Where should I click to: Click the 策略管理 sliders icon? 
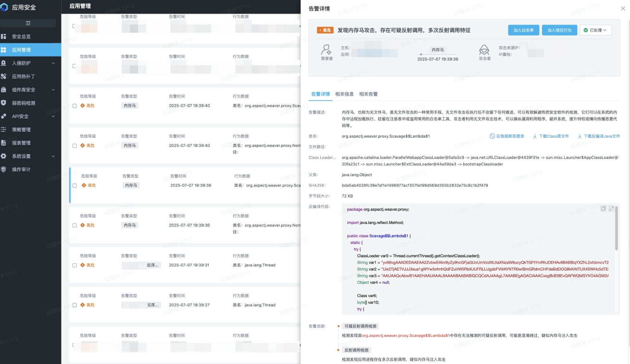coord(4,129)
